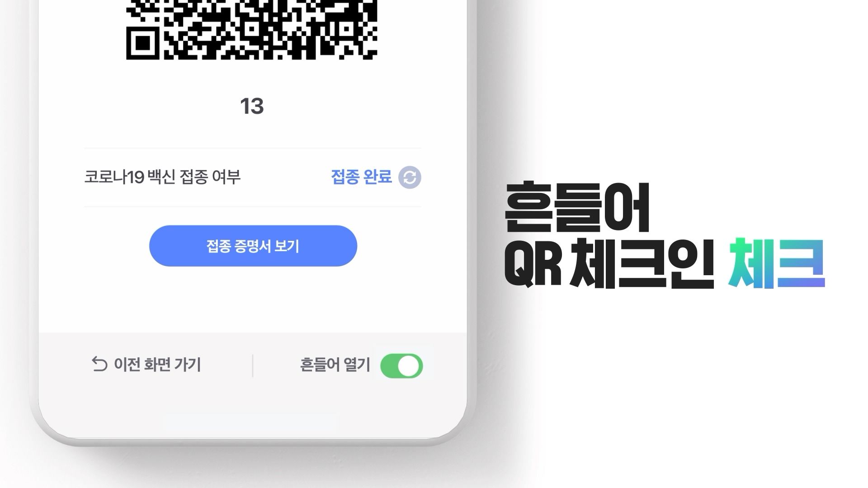Viewport: 868px width, 488px height.
Task: Click the phone's bottom bezel edge
Action: 253,442
